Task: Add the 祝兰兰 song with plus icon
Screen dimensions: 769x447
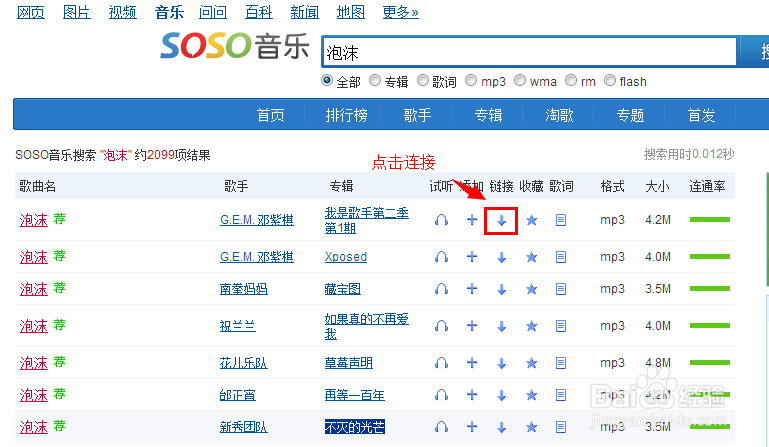Action: [472, 325]
